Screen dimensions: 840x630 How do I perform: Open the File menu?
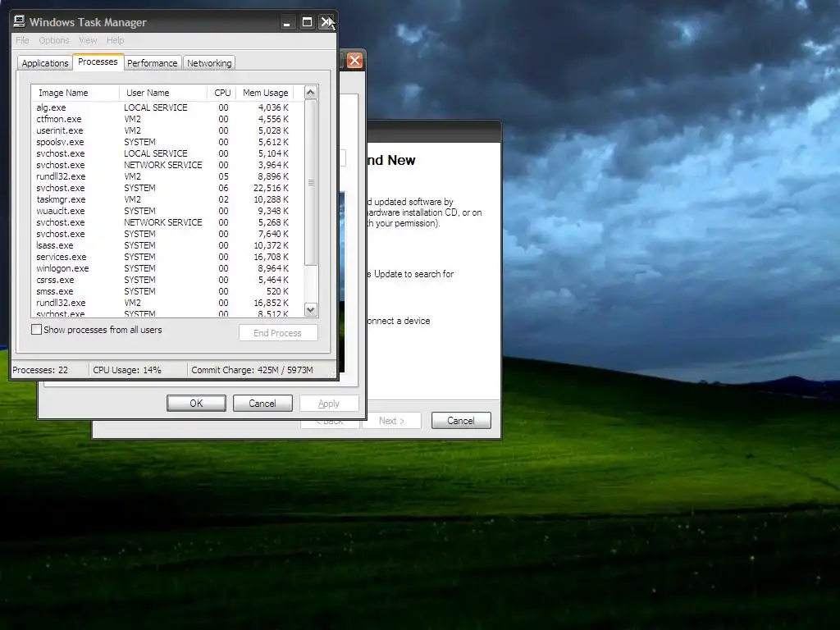click(x=22, y=40)
